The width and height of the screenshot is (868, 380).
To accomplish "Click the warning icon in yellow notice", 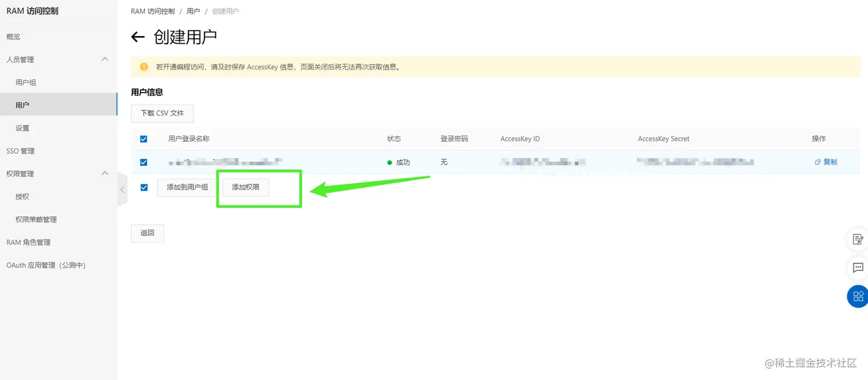I will [144, 67].
